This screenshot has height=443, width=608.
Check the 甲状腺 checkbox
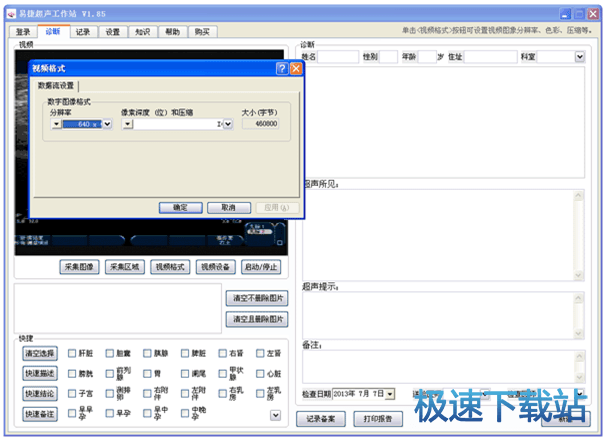pyautogui.click(x=222, y=374)
